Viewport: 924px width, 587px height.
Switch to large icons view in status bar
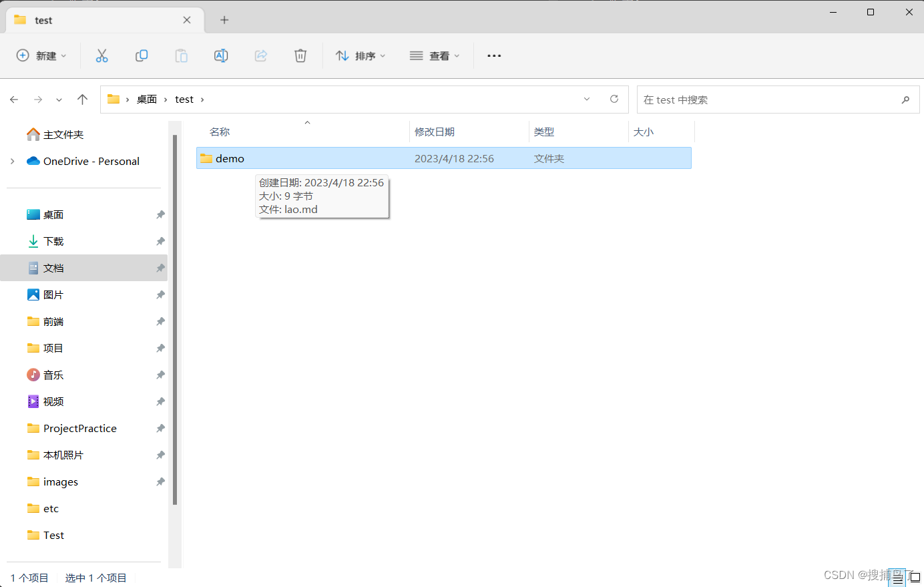(915, 578)
